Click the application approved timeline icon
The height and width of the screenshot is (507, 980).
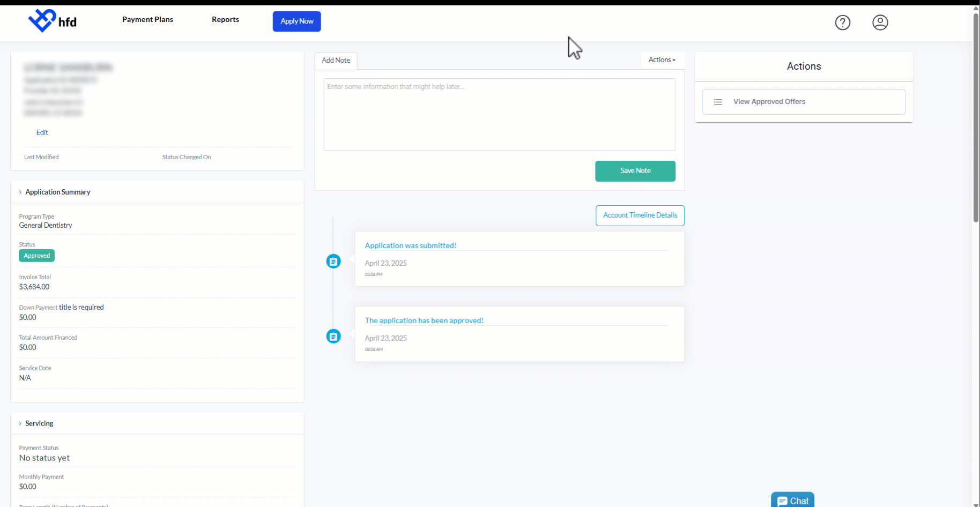coord(333,337)
